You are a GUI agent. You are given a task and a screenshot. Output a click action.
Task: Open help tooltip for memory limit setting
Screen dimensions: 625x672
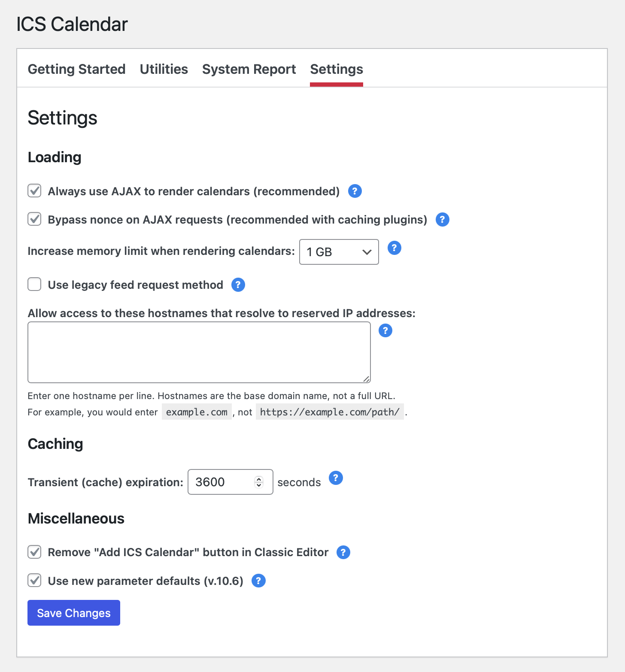tap(394, 248)
